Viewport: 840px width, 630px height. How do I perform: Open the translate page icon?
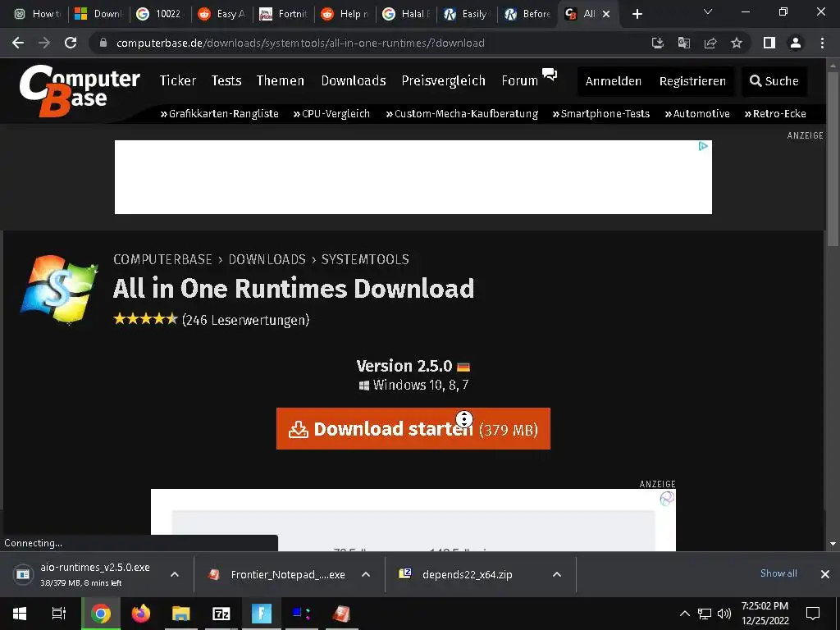(684, 43)
